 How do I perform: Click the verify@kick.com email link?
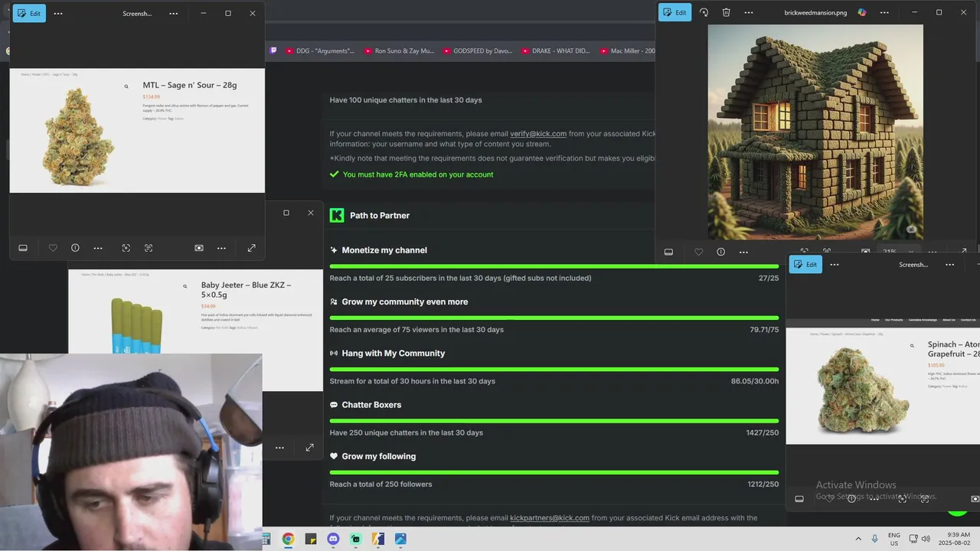[538, 134]
